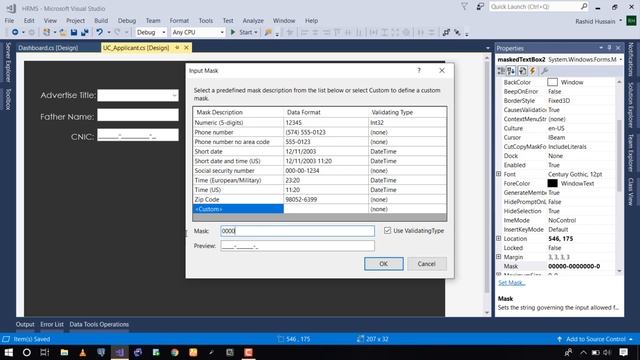Click OK in the Input Mask dialog

(x=384, y=264)
